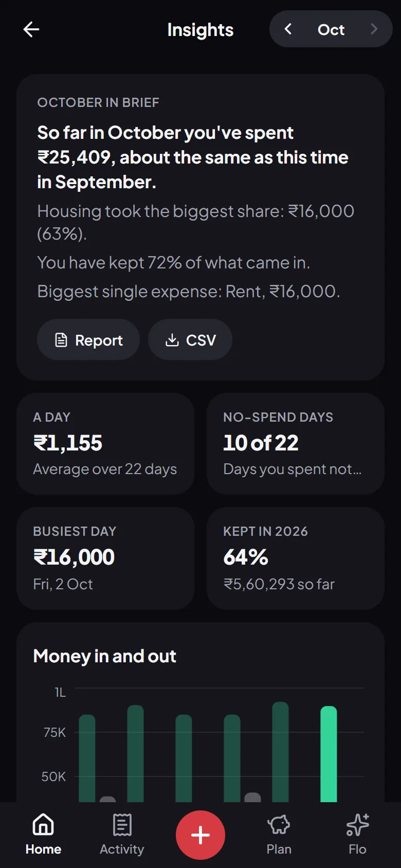This screenshot has width=401, height=868.
Task: Open the A Day average card
Action: click(x=105, y=444)
